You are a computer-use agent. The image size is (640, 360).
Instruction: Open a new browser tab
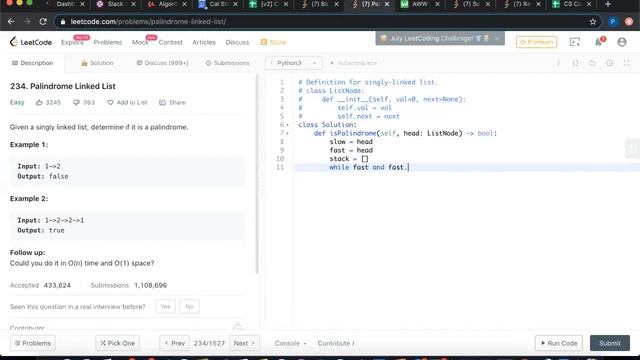coord(608,4)
